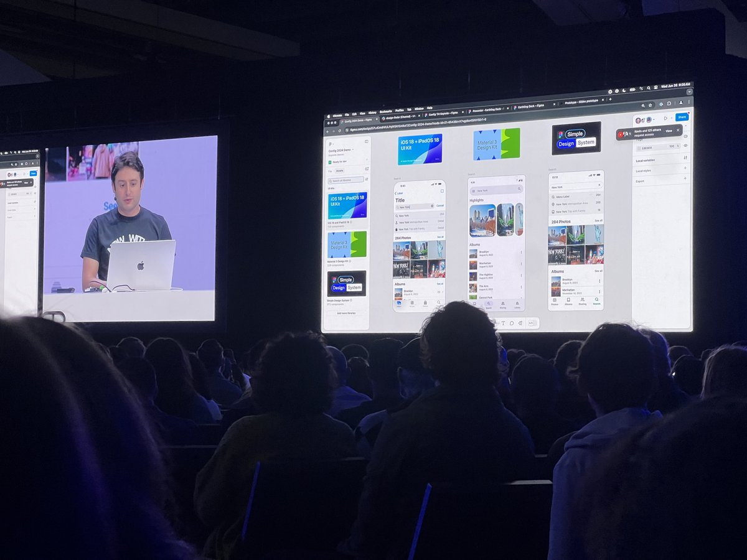
Task: Click Add more libraries button
Action: 347,313
